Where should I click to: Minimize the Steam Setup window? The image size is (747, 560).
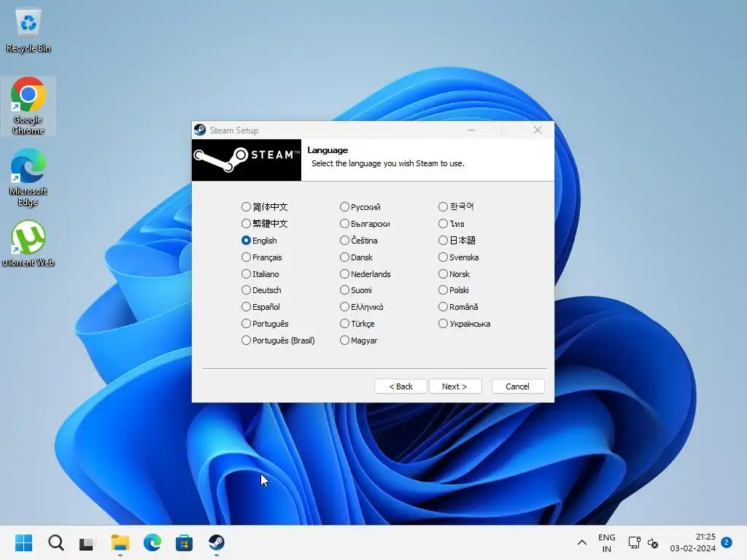click(x=471, y=130)
